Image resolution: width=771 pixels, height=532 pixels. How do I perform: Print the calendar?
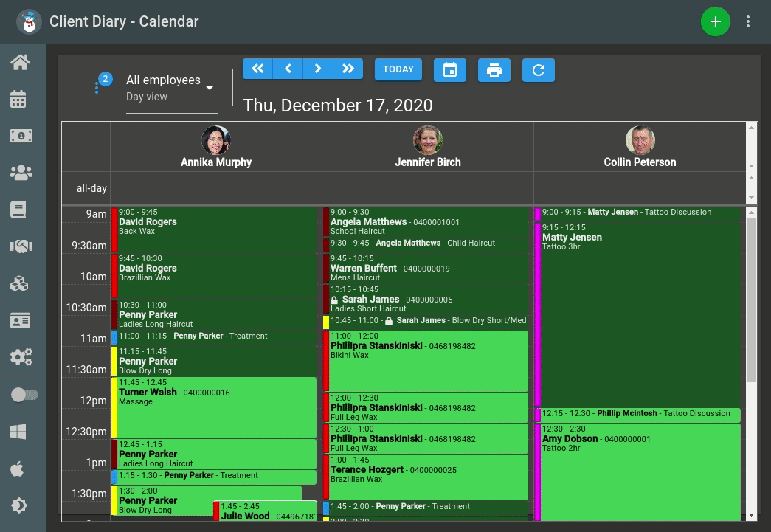click(494, 70)
